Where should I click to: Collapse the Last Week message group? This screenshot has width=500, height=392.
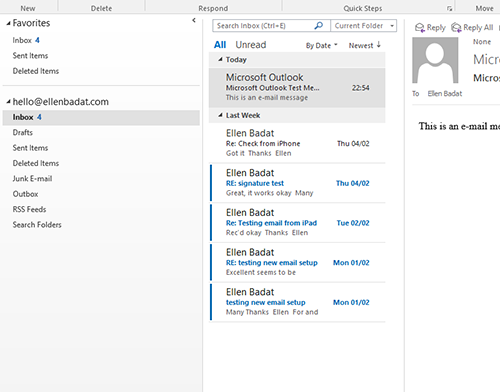pyautogui.click(x=220, y=115)
